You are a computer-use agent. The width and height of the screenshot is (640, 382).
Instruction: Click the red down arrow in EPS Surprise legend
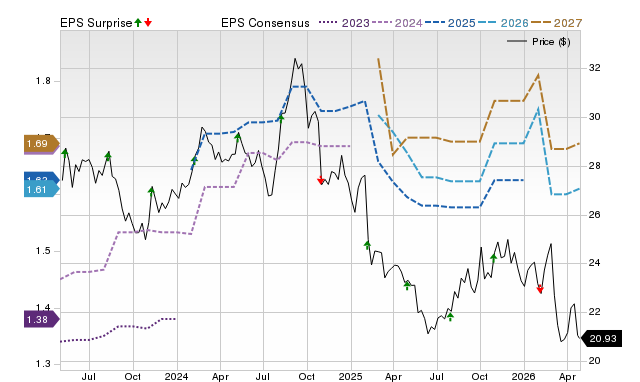click(148, 23)
